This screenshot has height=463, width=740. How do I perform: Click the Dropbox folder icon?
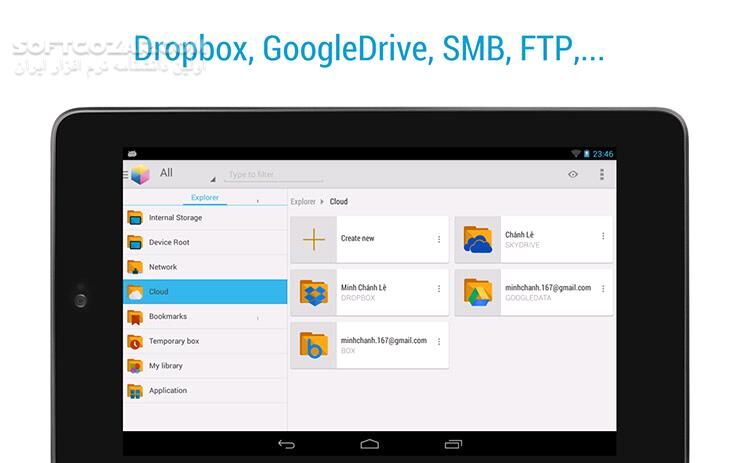coord(314,293)
